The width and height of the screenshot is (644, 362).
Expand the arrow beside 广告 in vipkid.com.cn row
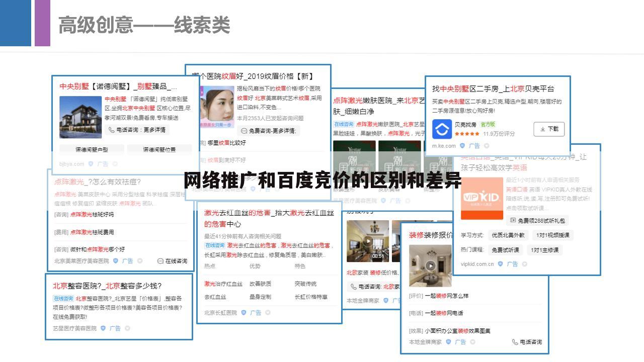(525, 264)
